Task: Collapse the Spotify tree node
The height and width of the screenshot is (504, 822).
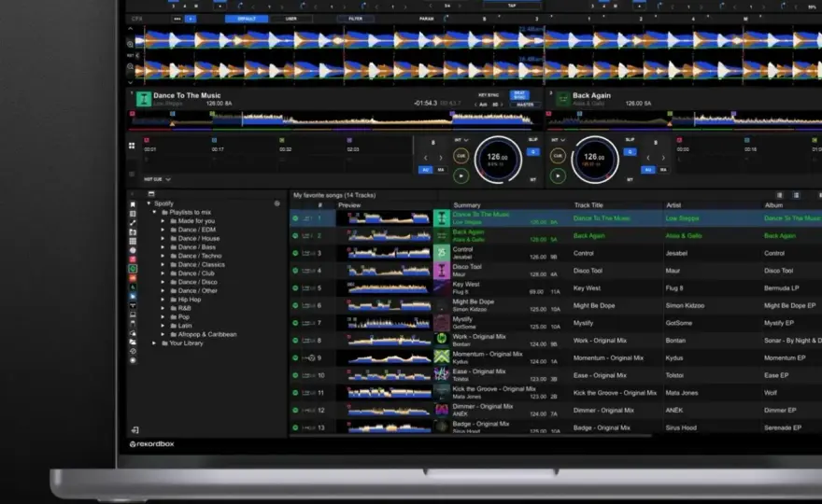Action: coord(149,203)
